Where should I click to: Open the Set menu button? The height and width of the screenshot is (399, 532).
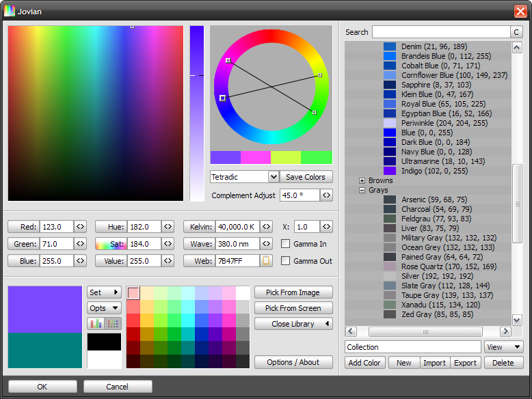[x=104, y=292]
